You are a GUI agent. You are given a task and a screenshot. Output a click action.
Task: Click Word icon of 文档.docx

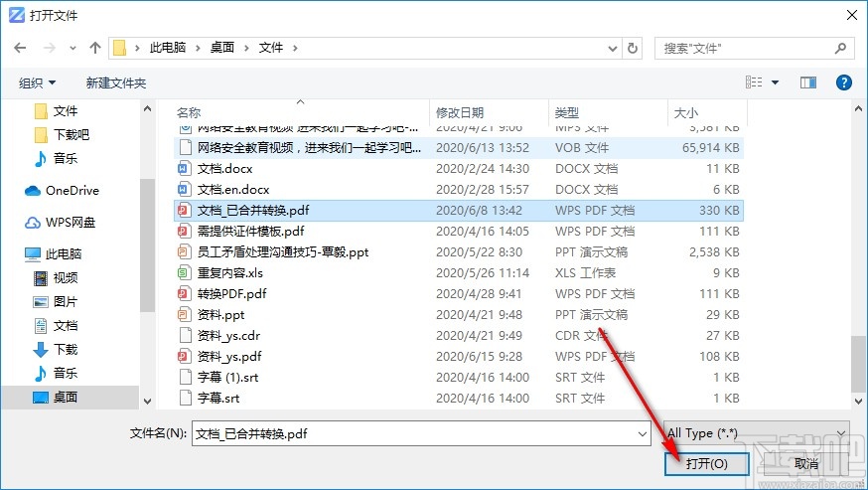point(185,169)
